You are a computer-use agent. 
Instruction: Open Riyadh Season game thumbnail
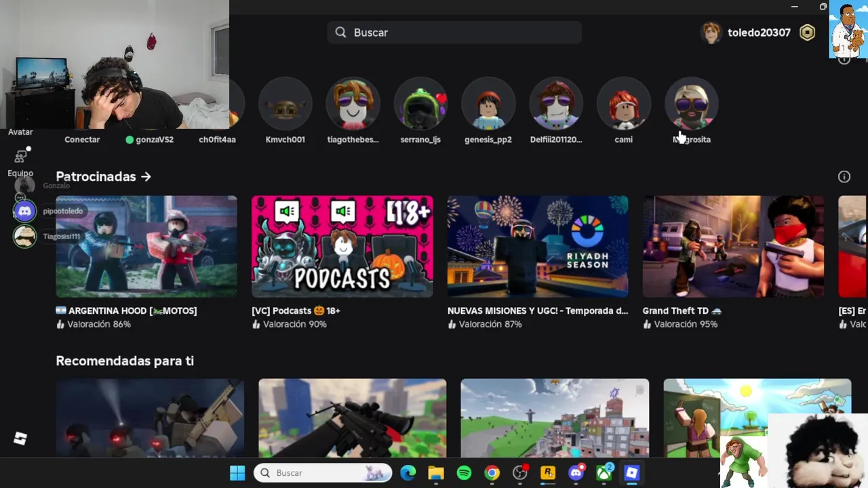(538, 247)
